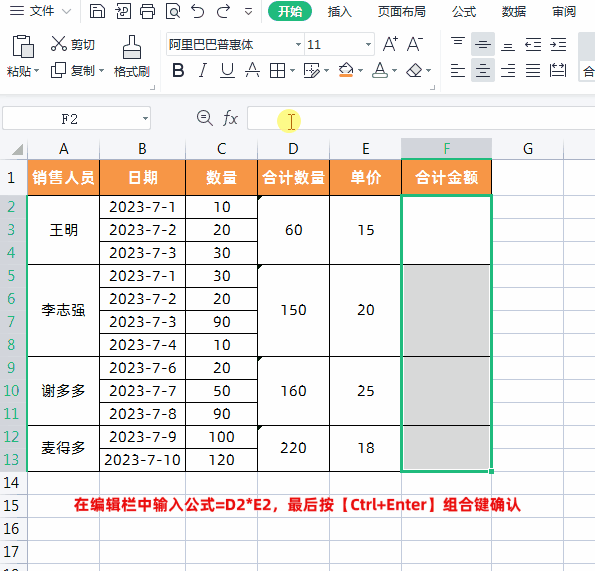Click the draw border pencil icon
The image size is (595, 571).
pyautogui.click(x=312, y=71)
